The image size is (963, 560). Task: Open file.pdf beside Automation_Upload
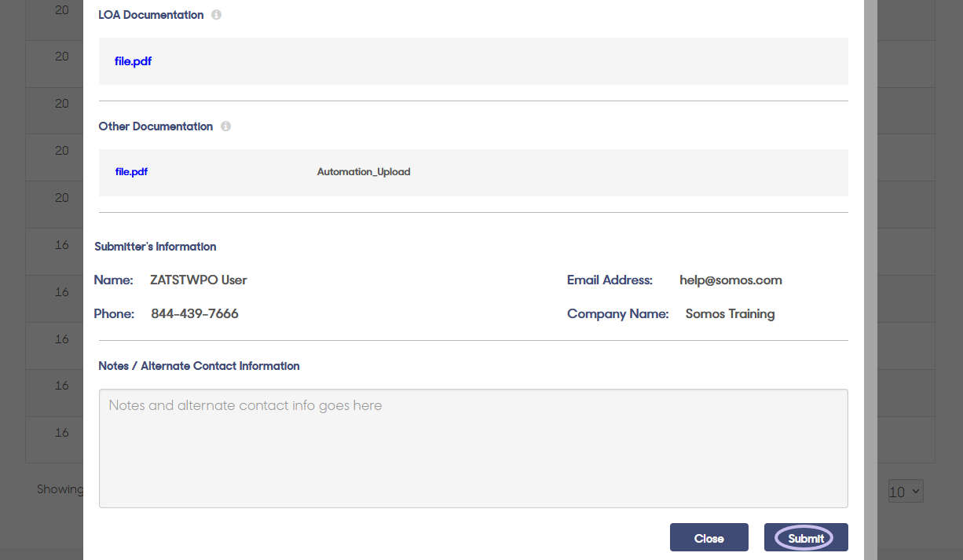point(130,171)
